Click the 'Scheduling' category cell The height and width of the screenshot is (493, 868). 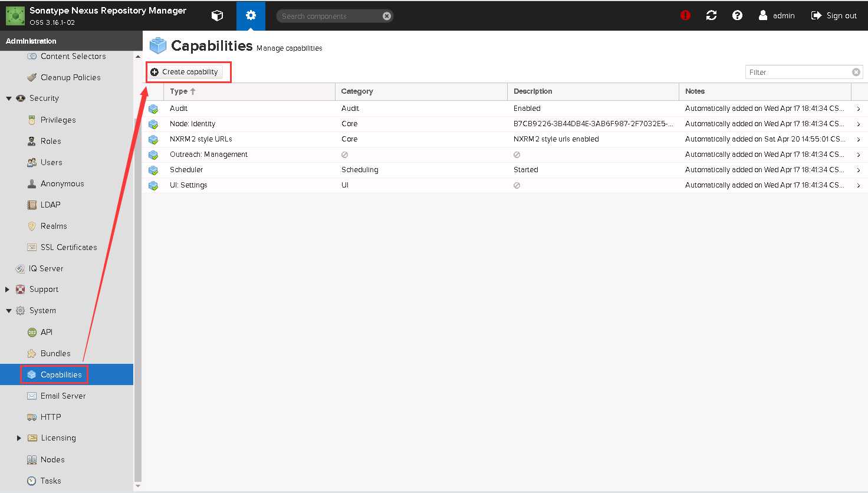coord(360,170)
